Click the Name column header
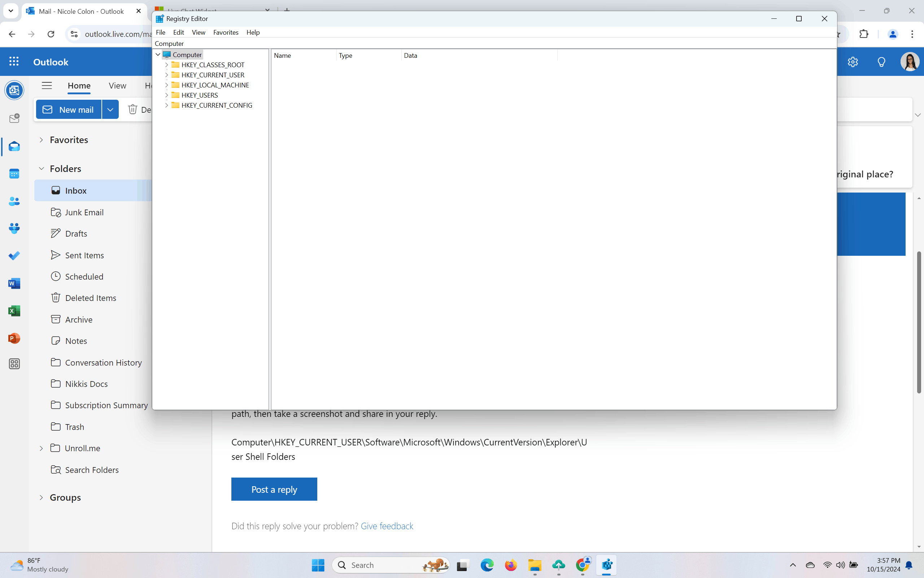 (x=304, y=55)
